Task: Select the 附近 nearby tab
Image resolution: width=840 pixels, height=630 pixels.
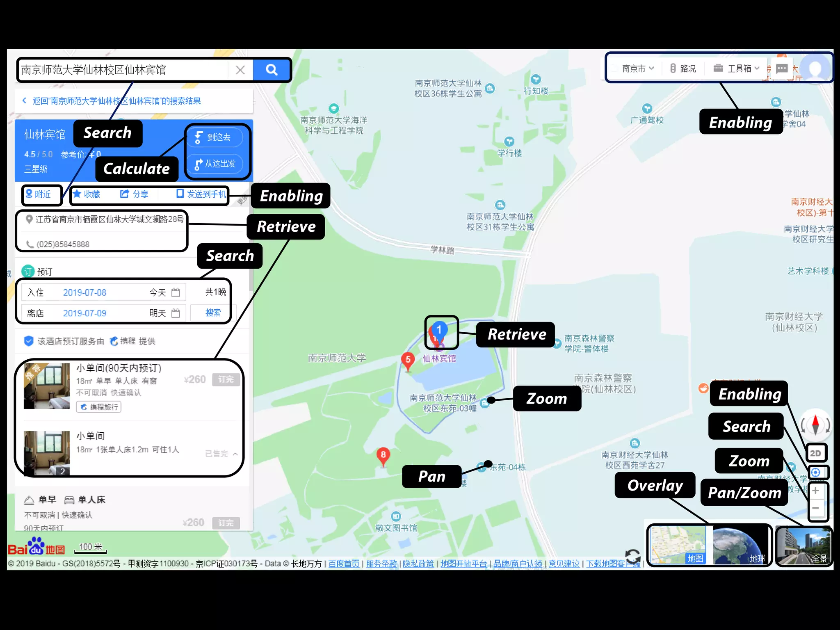Action: (39, 194)
